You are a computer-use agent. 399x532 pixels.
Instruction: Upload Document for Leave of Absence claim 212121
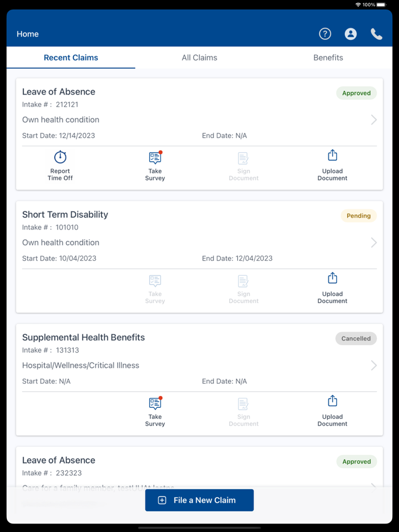pos(332,165)
